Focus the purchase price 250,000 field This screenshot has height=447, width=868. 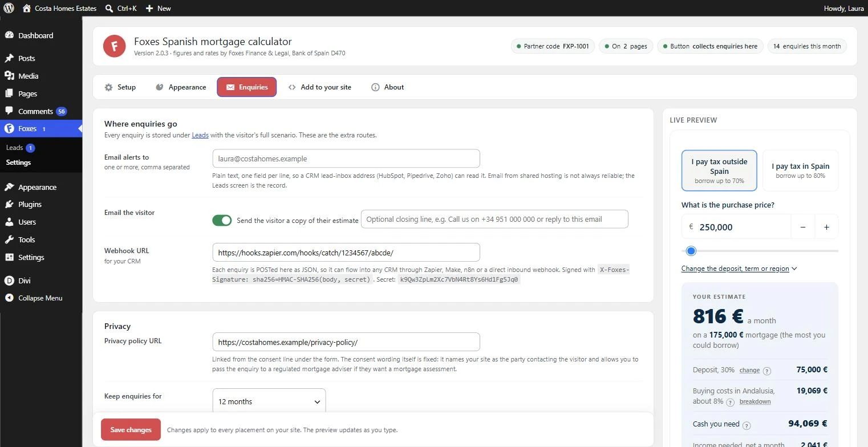(x=736, y=227)
